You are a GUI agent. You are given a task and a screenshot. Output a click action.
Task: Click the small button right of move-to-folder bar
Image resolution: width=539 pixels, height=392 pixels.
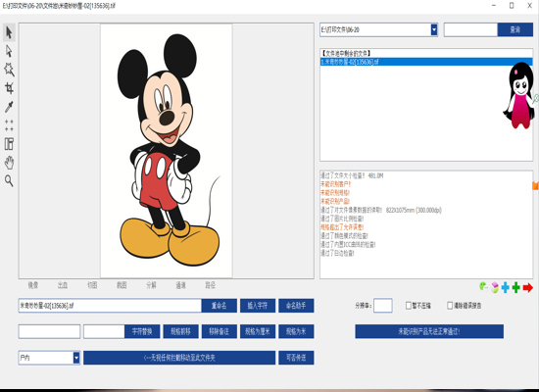pyautogui.click(x=296, y=358)
